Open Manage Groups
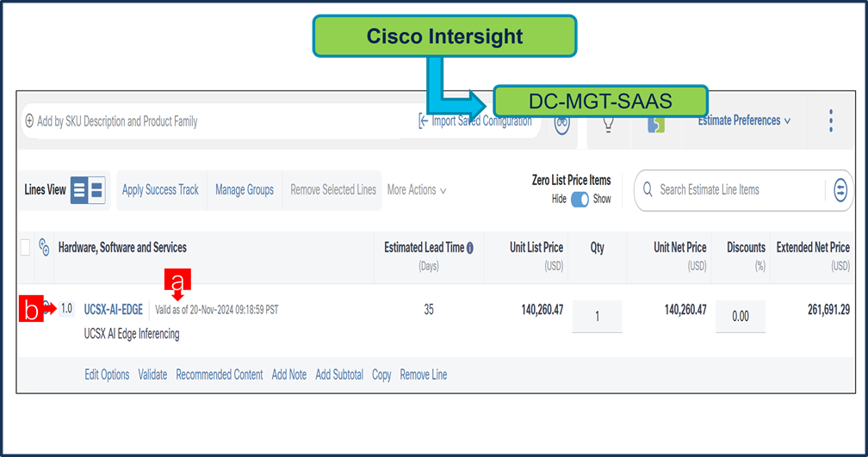The height and width of the screenshot is (457, 868). 245,189
